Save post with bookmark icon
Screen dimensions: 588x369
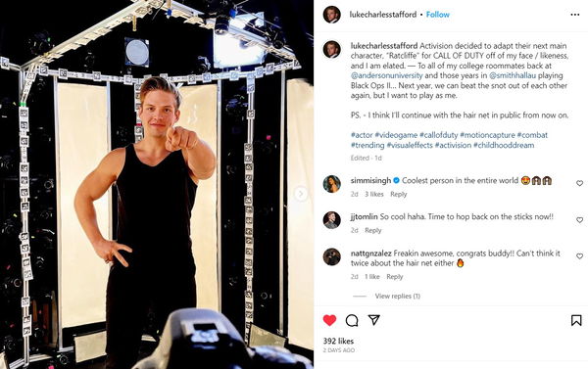[576, 320]
